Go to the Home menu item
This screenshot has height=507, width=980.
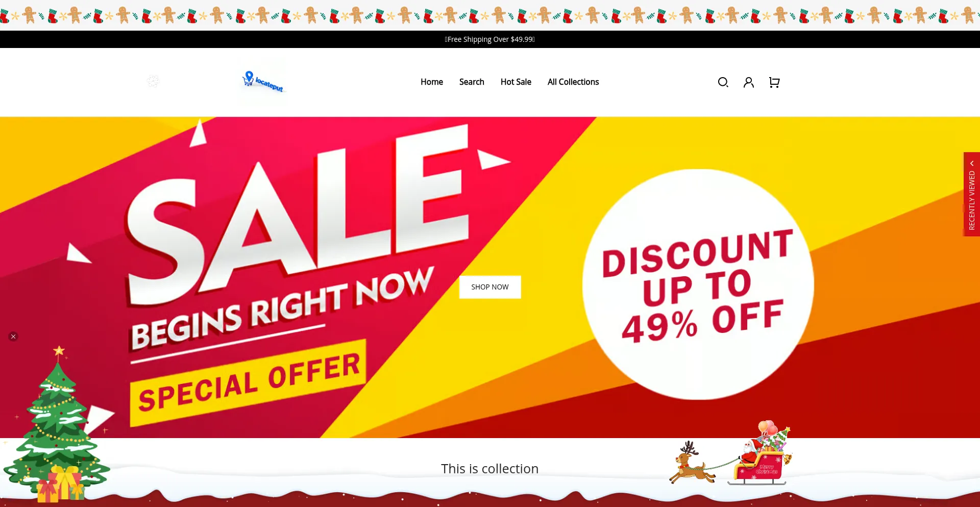coord(432,82)
